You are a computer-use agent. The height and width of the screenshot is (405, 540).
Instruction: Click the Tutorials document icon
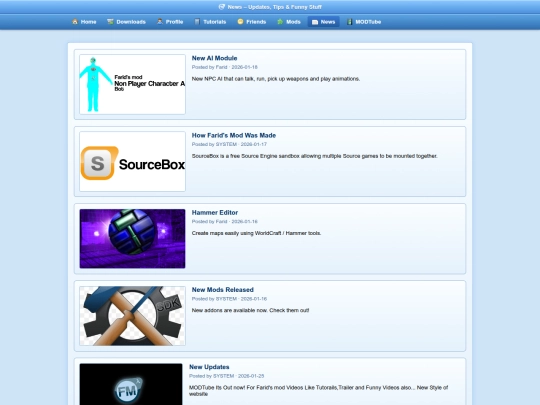(197, 22)
